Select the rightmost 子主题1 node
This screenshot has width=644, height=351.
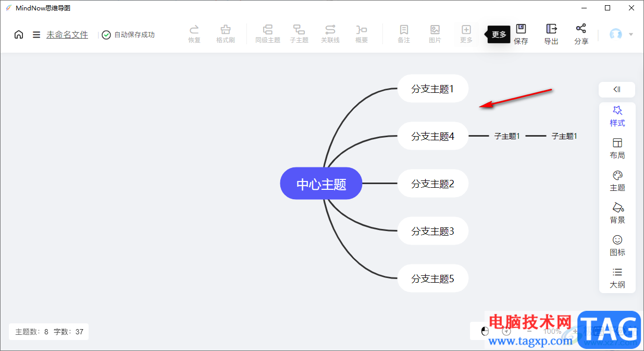(564, 136)
